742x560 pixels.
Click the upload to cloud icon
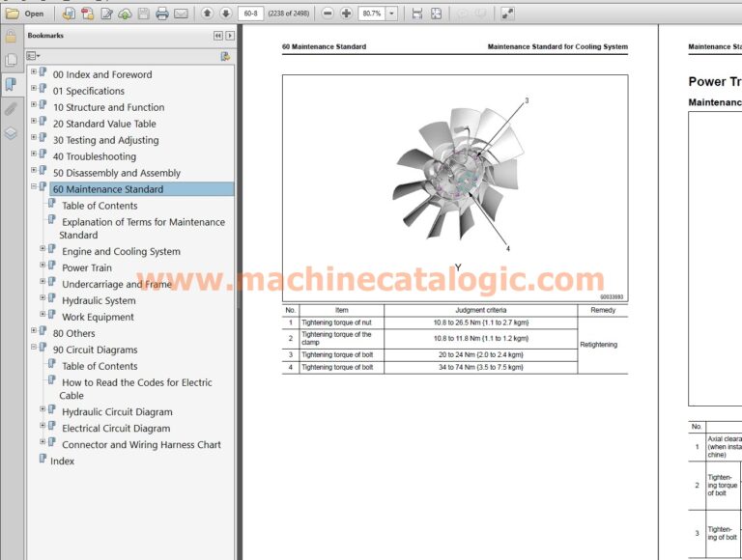(x=125, y=14)
